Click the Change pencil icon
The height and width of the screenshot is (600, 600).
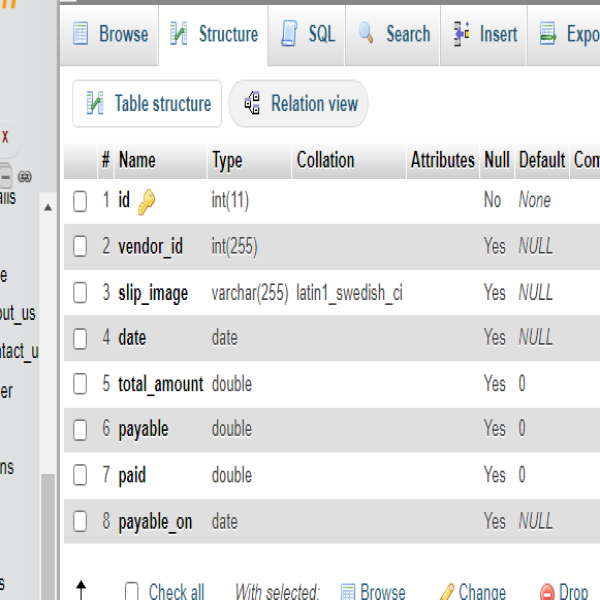446,592
